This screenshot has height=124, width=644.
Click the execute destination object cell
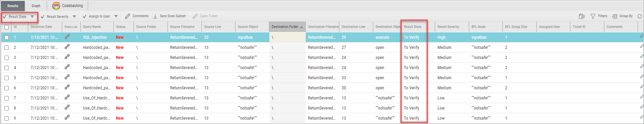point(382,37)
